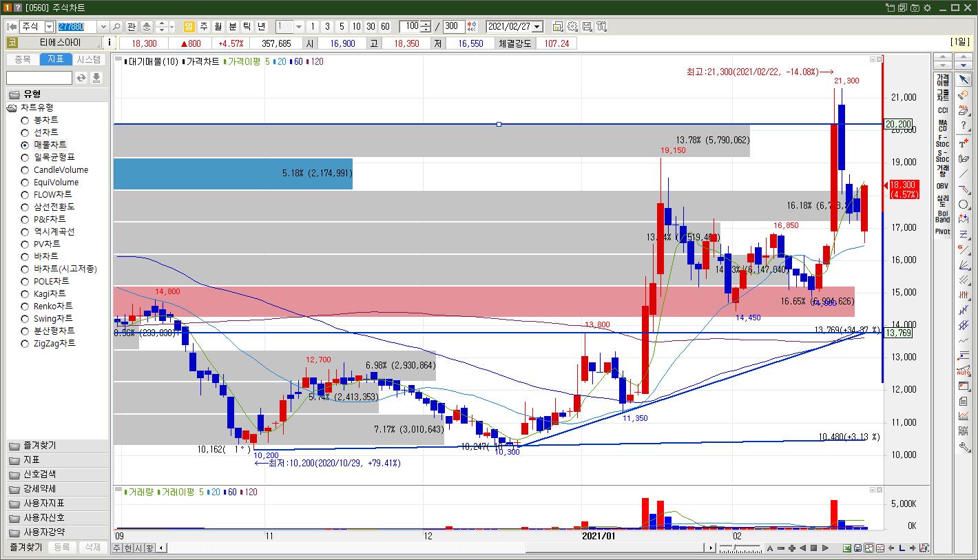Click the 관 button next to search
The height and width of the screenshot is (560, 978).
click(132, 26)
